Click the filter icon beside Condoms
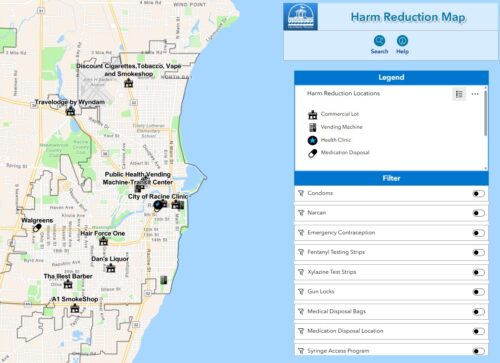500x363 pixels. [301, 193]
